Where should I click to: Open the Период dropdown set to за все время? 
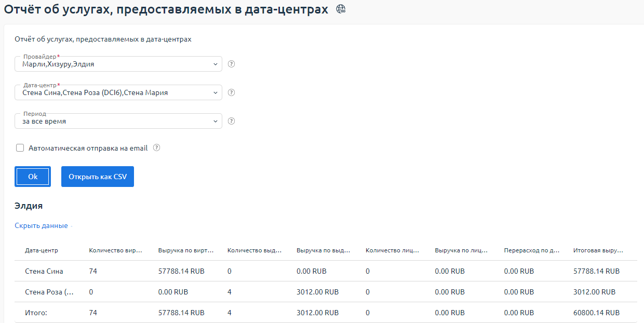[118, 121]
